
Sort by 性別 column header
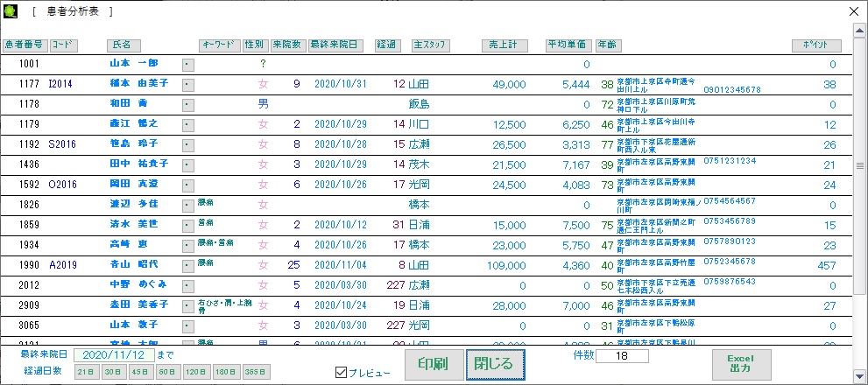257,45
